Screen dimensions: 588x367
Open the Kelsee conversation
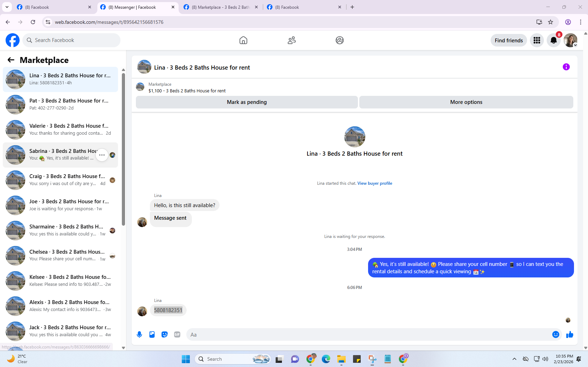pyautogui.click(x=60, y=281)
